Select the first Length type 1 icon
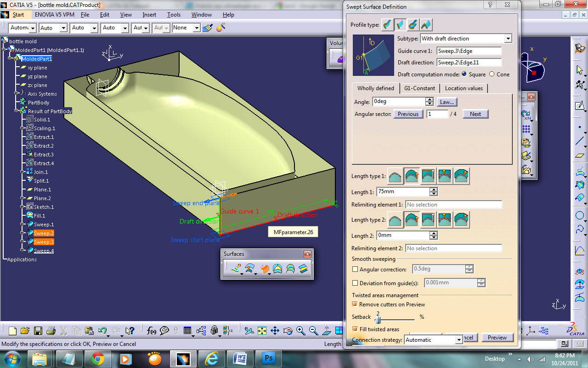Viewport: 588px width, 368px height. [396, 176]
